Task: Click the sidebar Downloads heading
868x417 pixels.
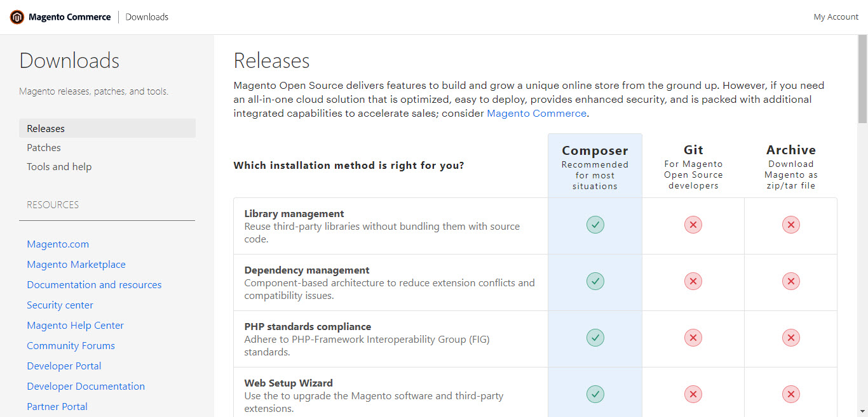Action: 69,61
